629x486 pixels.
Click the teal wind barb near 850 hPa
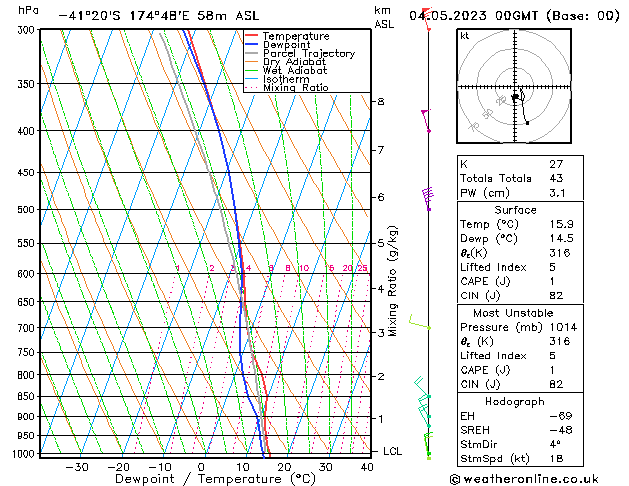[423, 387]
